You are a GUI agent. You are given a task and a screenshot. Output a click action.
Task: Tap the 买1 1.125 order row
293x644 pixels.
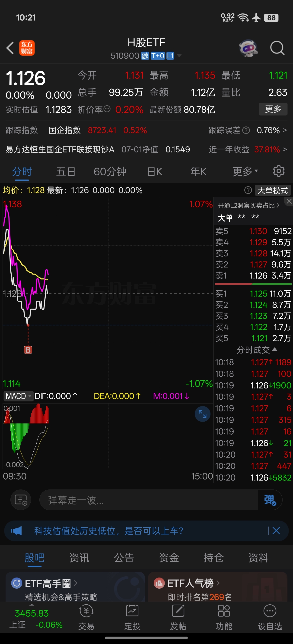253,293
